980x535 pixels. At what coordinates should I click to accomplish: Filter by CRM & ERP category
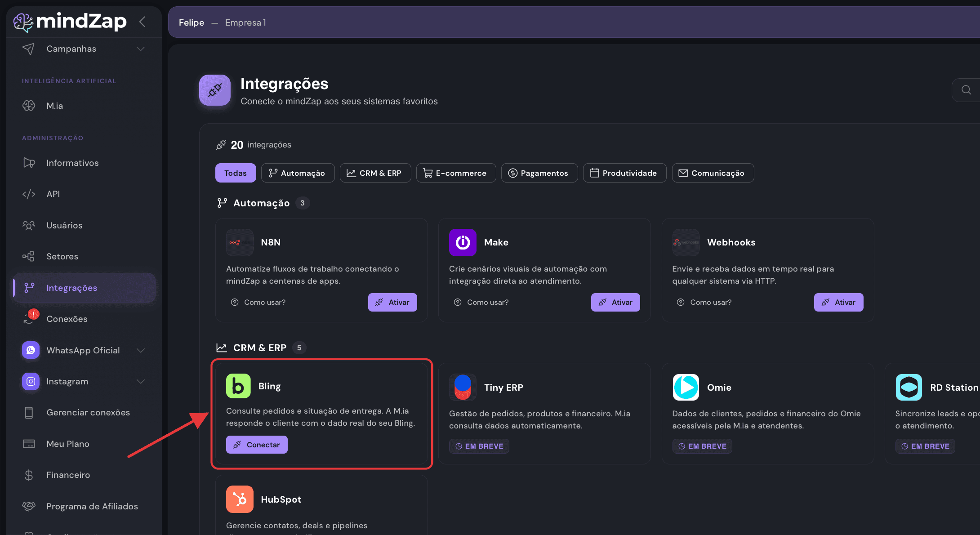[375, 173]
